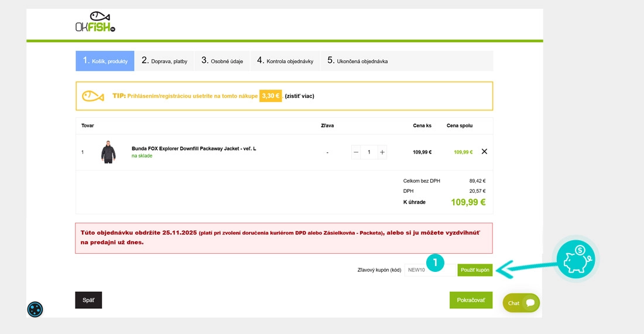Click the Cena ks value 109,99 €

click(422, 152)
